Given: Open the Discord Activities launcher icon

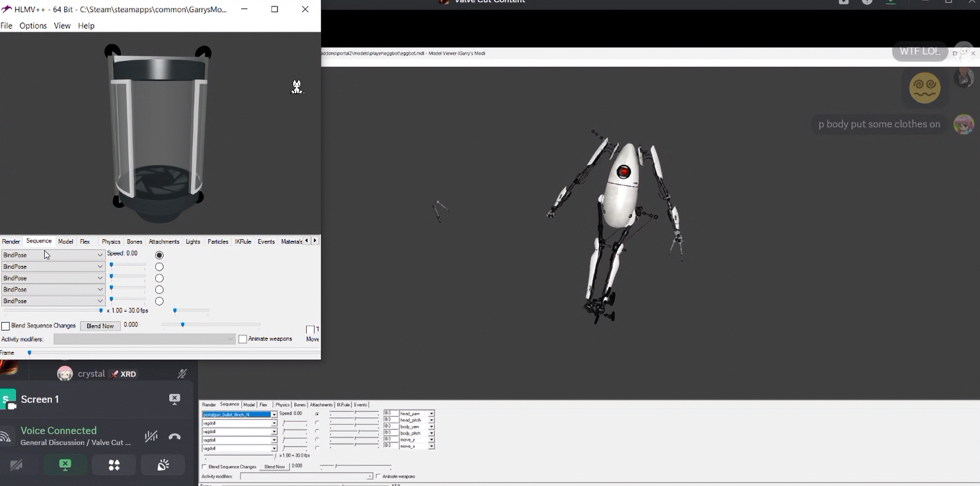Looking at the screenshot, I should click(x=114, y=465).
